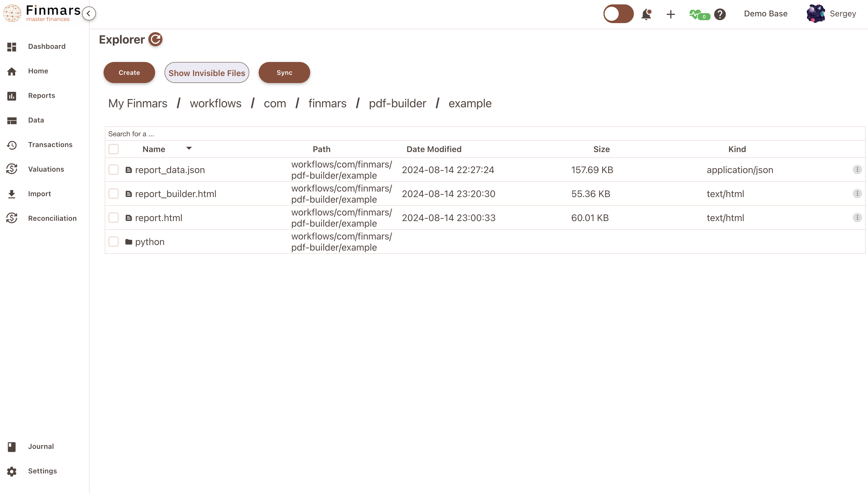868x493 pixels.
Task: Click the application/json kind cell
Action: coord(740,170)
